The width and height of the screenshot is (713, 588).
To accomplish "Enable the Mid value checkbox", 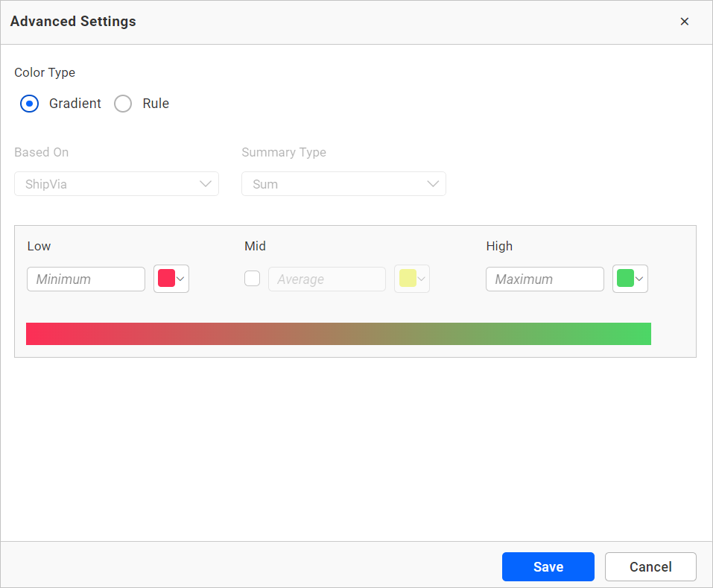I will point(252,278).
